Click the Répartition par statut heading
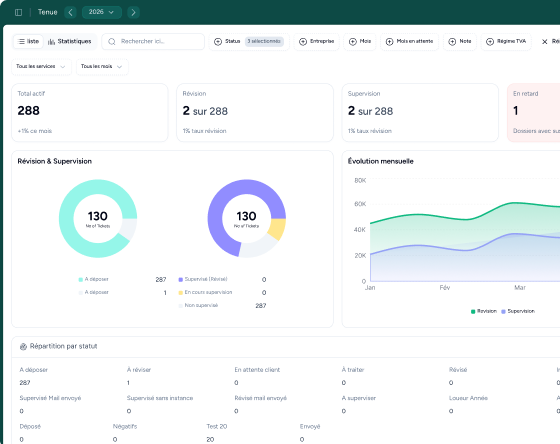Image resolution: width=560 pixels, height=444 pixels. pos(64,346)
